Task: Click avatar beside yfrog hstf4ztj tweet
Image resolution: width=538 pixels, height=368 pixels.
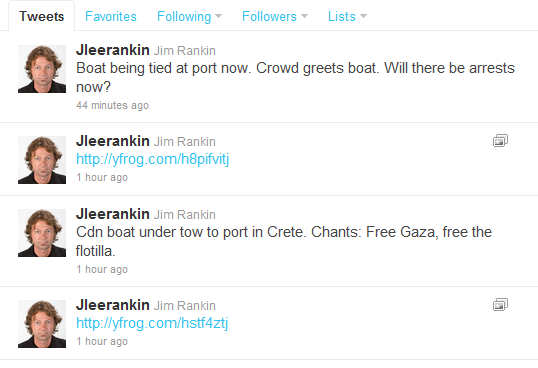Action: coord(42,324)
